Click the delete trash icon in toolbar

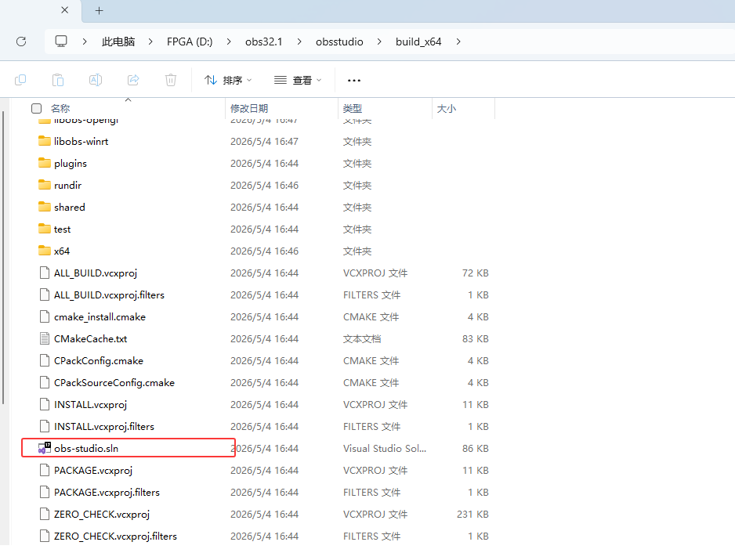(x=171, y=80)
